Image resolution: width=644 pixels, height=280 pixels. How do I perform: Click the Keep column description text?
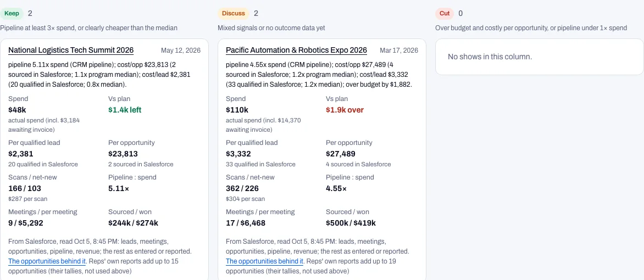[x=88, y=28]
